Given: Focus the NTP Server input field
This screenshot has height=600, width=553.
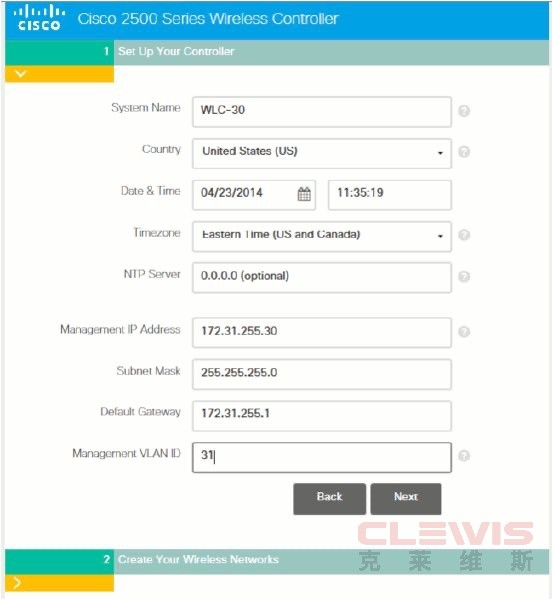Looking at the screenshot, I should 322,277.
